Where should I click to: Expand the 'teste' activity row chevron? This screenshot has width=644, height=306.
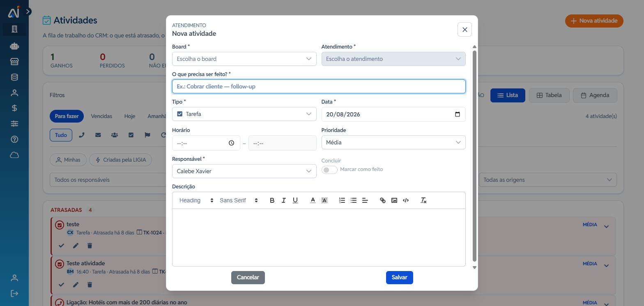606,226
